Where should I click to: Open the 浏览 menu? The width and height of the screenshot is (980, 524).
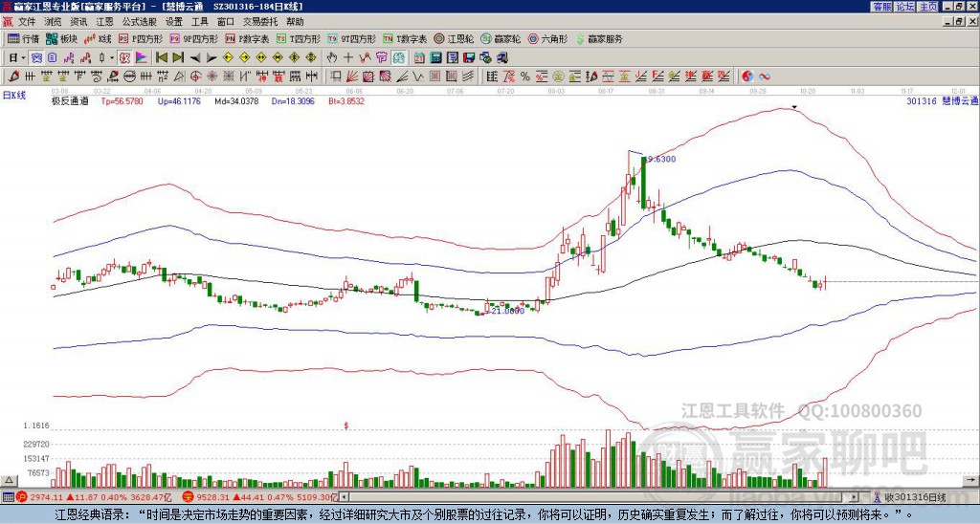tap(53, 22)
